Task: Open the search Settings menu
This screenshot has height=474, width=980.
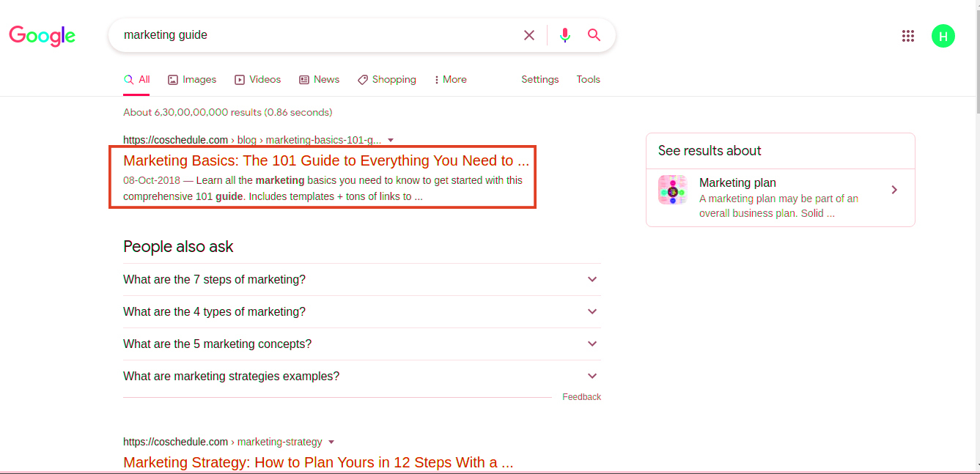Action: click(539, 79)
